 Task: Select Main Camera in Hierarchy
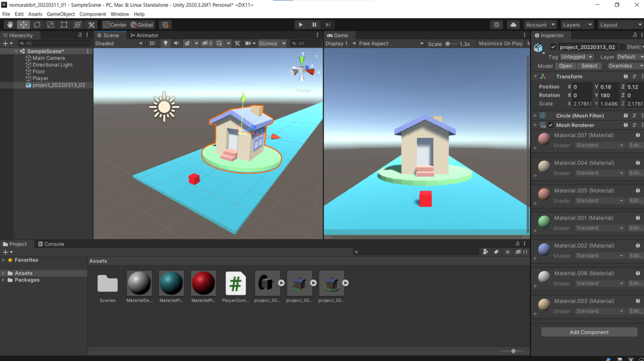(48, 58)
